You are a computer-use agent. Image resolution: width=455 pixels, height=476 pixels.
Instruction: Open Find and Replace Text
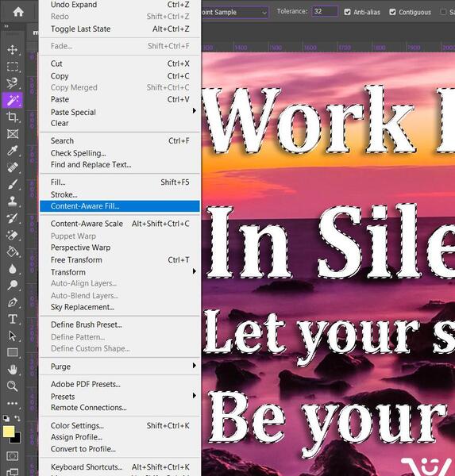tap(120, 164)
